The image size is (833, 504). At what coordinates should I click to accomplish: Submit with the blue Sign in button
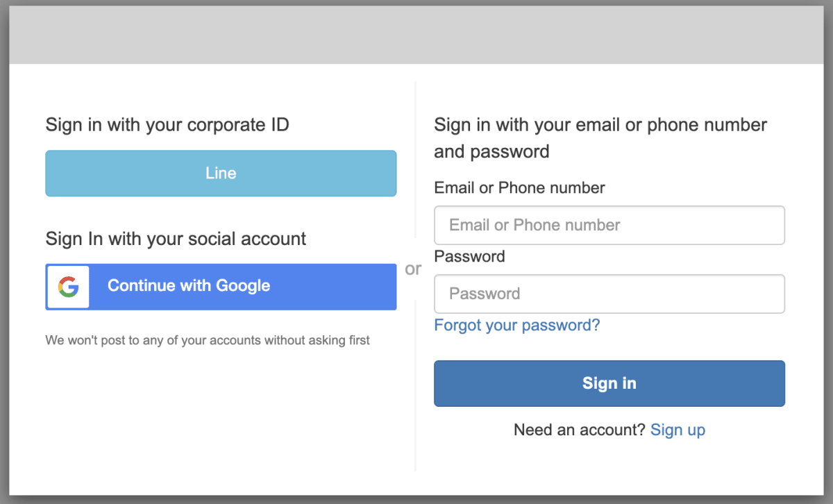[x=609, y=383]
